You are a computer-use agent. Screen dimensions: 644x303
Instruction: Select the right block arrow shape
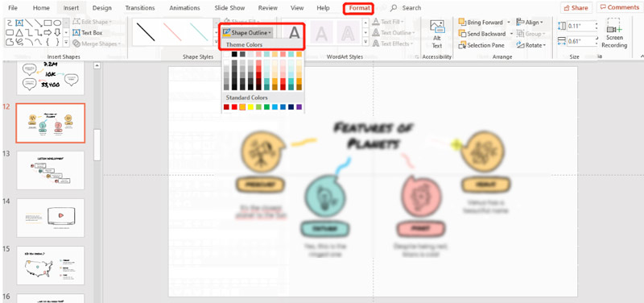point(47,32)
